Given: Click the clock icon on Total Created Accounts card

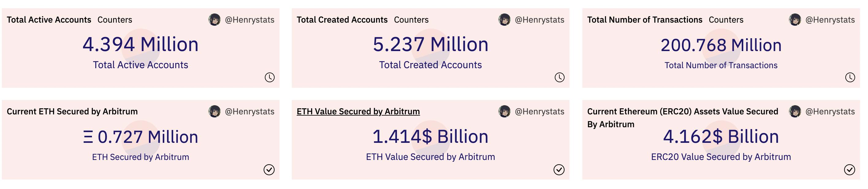Looking at the screenshot, I should tap(559, 77).
